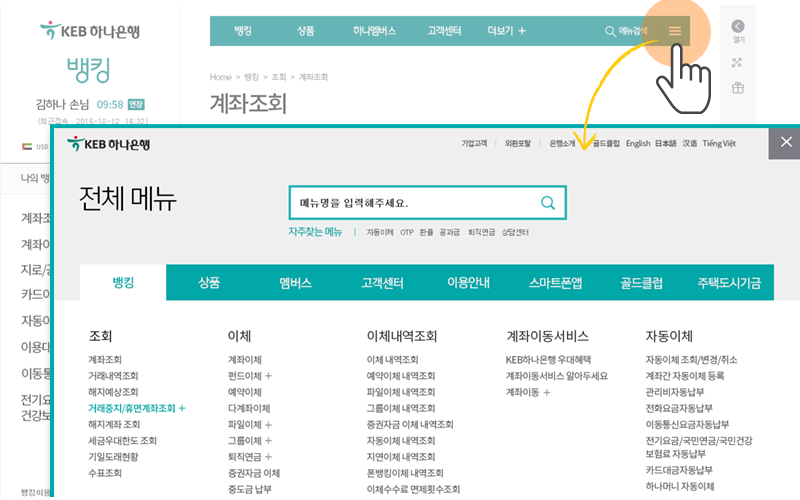Expand 더보기 + in the top navigation
The image size is (800, 500).
coord(506,31)
